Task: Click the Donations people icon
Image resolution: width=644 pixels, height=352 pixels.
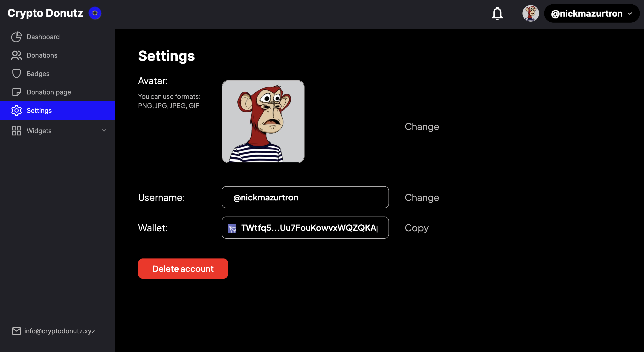Action: tap(17, 55)
